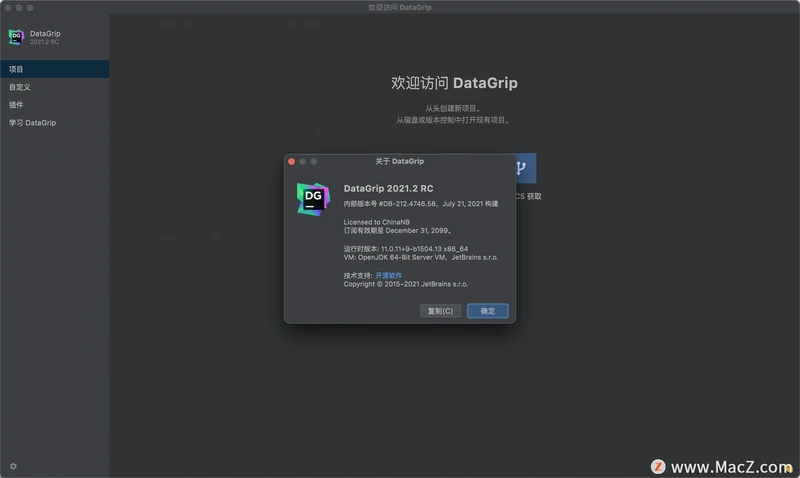The height and width of the screenshot is (478, 800).
Task: Click the 关于 DataGrip dialog title
Action: [x=399, y=161]
